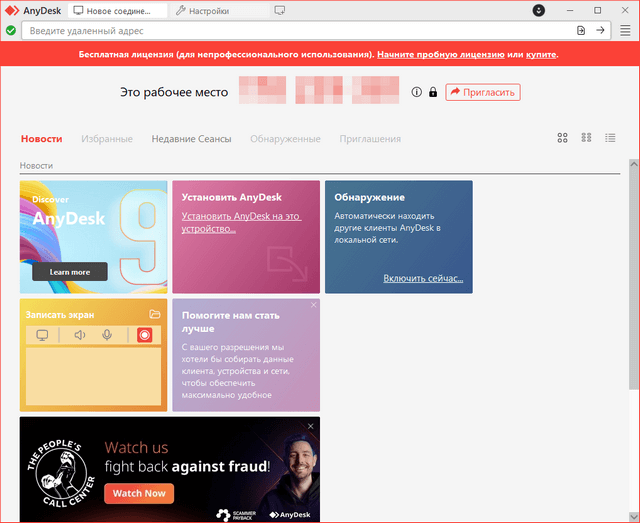The height and width of the screenshot is (523, 640).
Task: Toggle screen capture monitor in recording card
Action: (x=42, y=335)
